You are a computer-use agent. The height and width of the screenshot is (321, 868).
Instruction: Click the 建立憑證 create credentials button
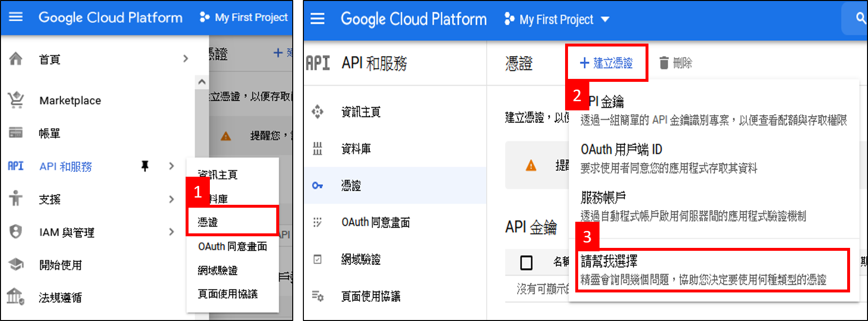pos(606,63)
